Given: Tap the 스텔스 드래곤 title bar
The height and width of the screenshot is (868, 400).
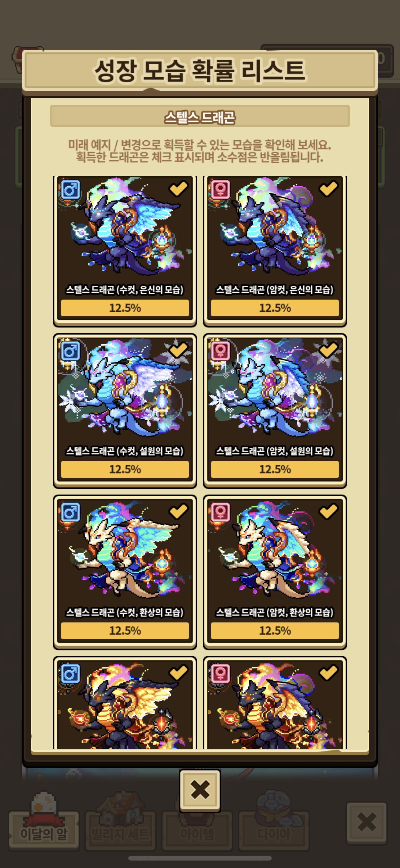Looking at the screenshot, I should [x=200, y=116].
